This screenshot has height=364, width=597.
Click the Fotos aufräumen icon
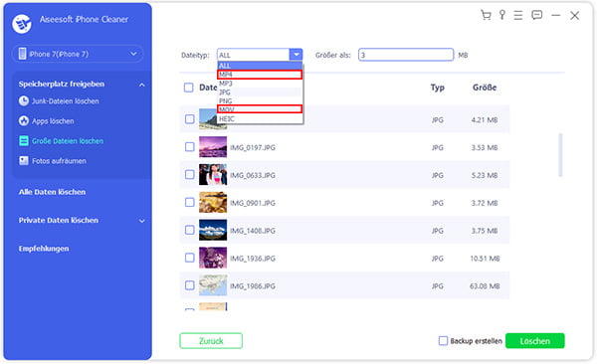point(24,161)
